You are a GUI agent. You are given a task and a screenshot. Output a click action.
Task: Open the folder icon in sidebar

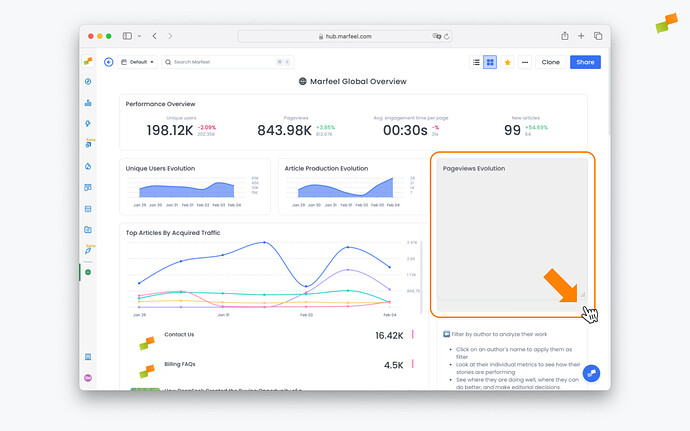[88, 230]
